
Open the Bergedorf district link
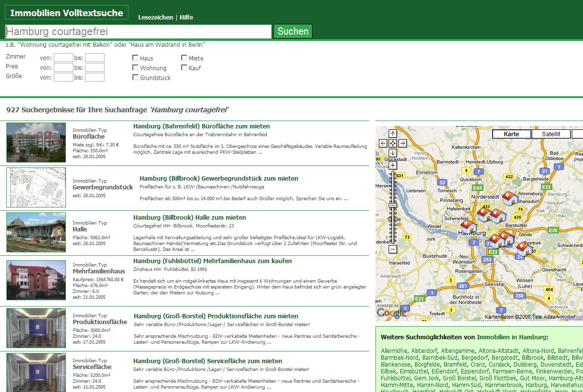474,358
